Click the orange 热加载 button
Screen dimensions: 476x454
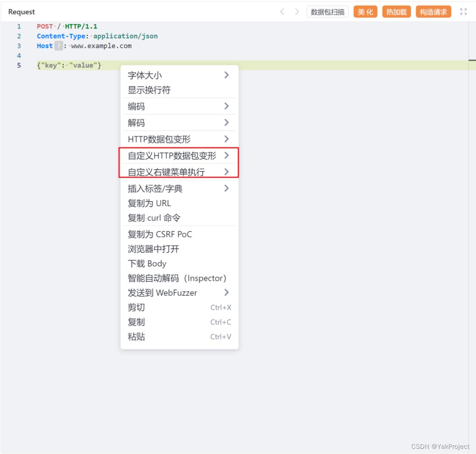(397, 12)
